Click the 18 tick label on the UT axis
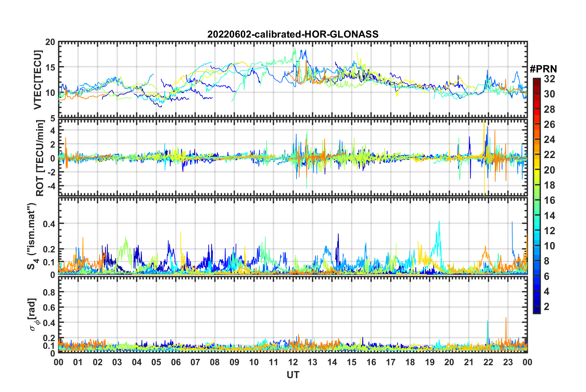 point(410,362)
